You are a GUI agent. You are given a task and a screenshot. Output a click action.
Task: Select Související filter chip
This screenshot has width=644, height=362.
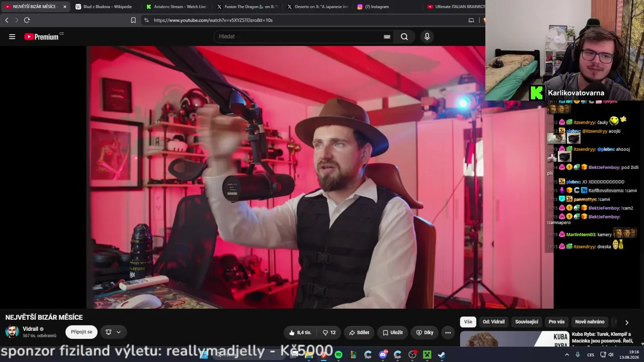tap(527, 322)
